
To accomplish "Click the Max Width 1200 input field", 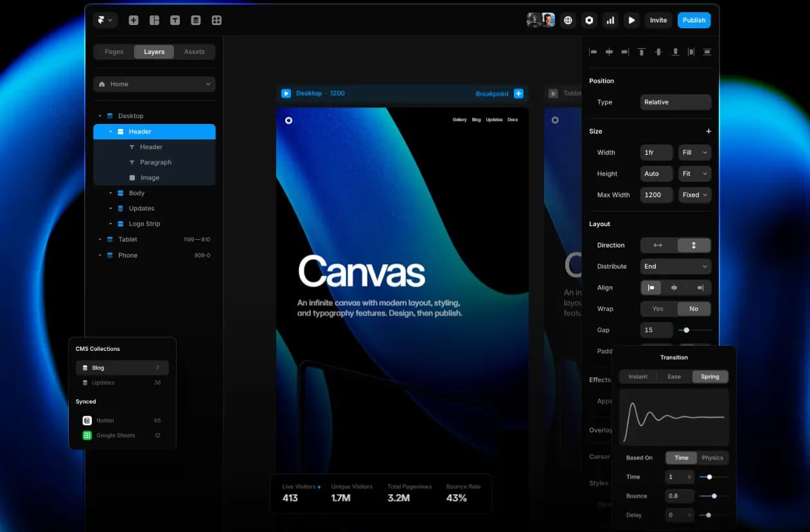I will 656,195.
